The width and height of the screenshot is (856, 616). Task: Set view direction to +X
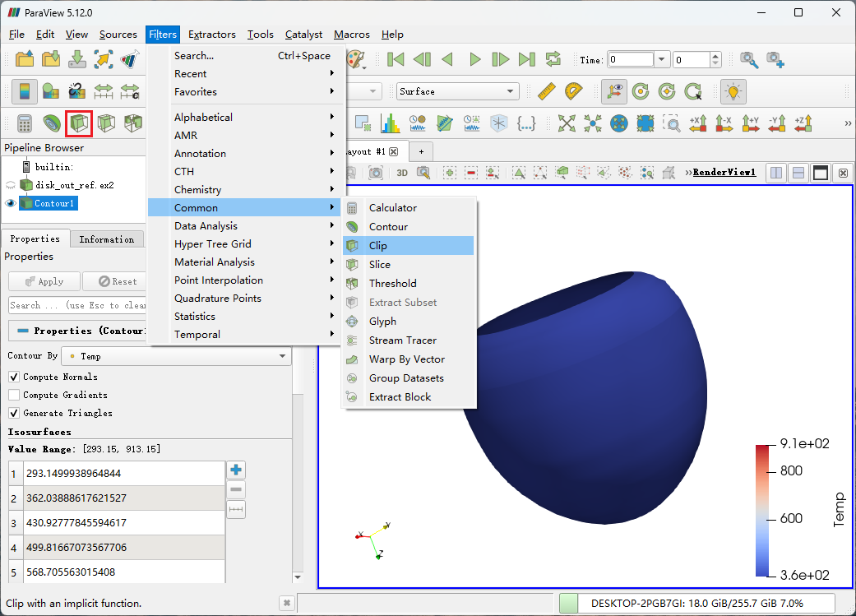698,123
